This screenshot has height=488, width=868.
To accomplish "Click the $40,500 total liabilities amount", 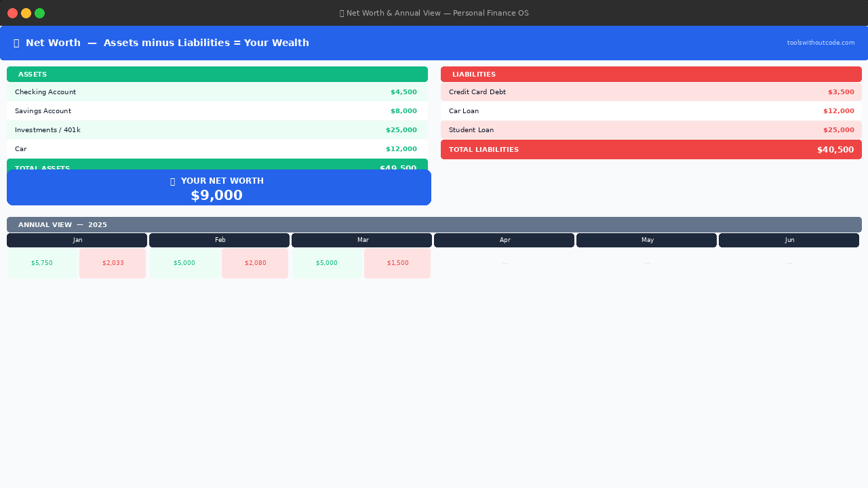I will pyautogui.click(x=835, y=150).
